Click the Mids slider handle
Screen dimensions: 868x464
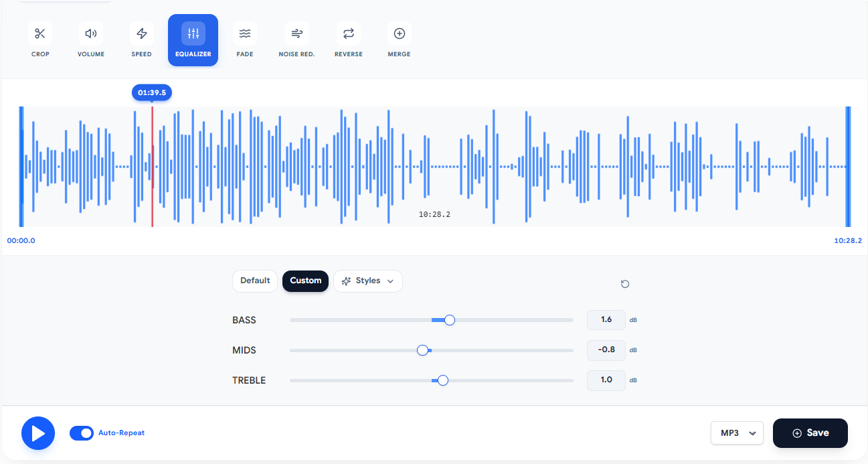[422, 350]
